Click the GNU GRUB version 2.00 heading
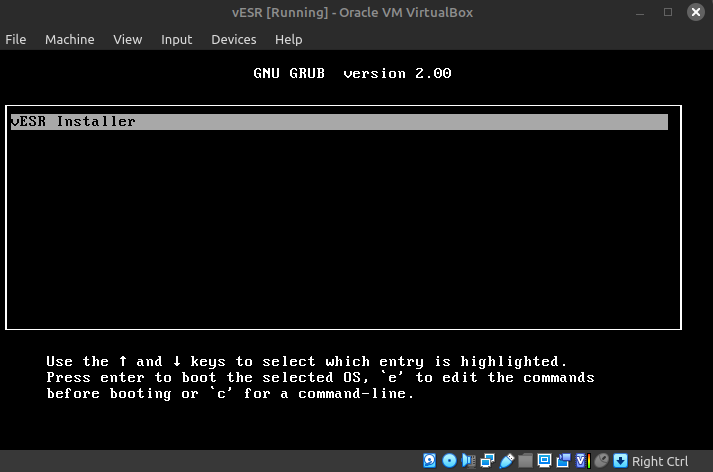Screen dimensions: 713x472 [x=352, y=73]
